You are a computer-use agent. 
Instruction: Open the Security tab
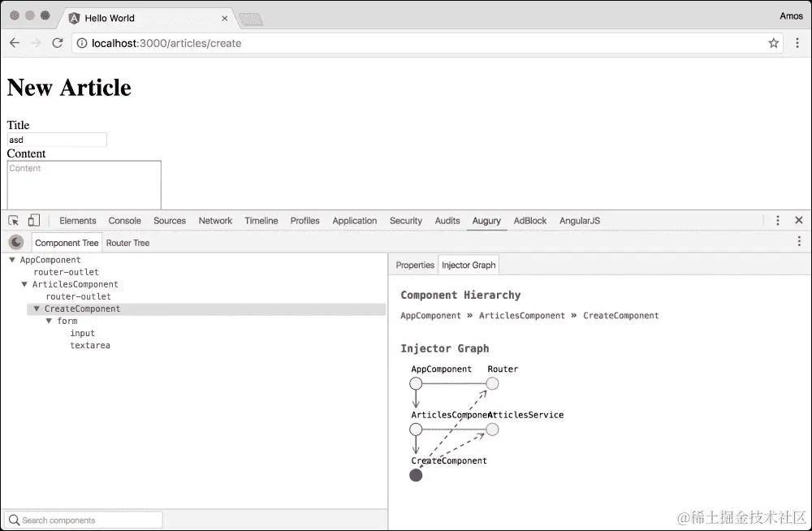(406, 221)
